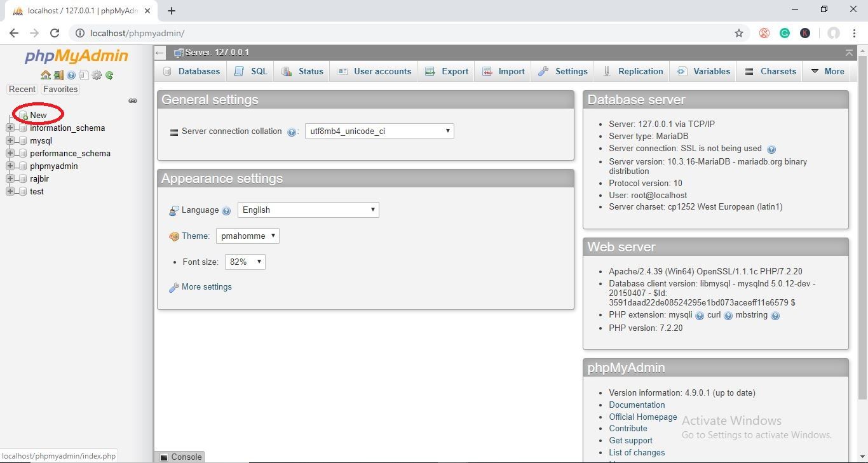Image resolution: width=868 pixels, height=463 pixels.
Task: Hide the navigation panel using the left arrow
Action: [x=160, y=53]
